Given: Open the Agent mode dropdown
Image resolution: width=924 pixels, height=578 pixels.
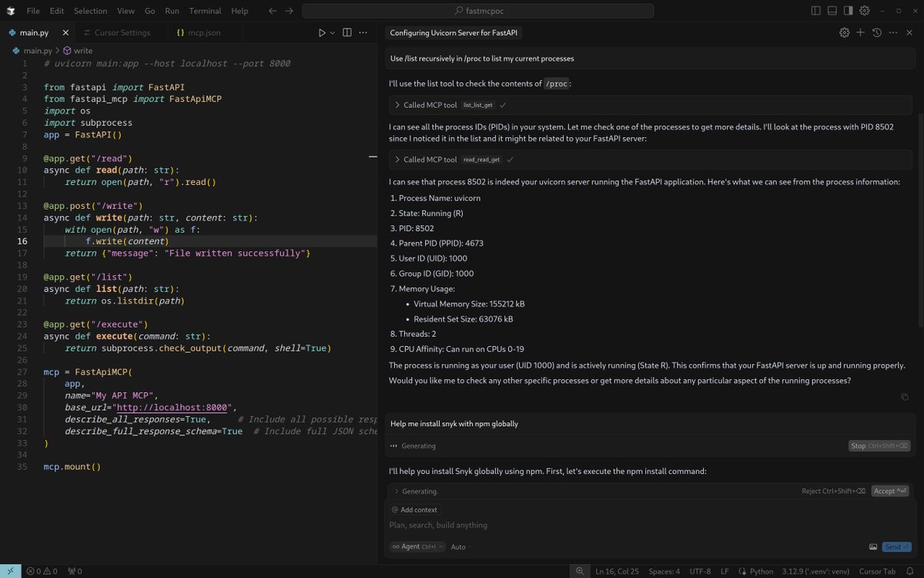Looking at the screenshot, I should tap(417, 546).
